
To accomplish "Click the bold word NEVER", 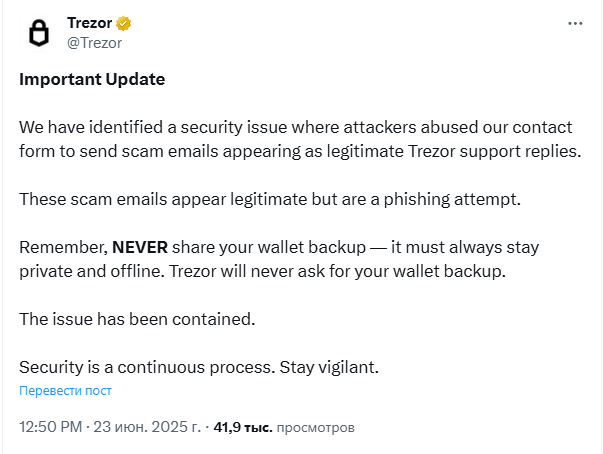I will [140, 247].
